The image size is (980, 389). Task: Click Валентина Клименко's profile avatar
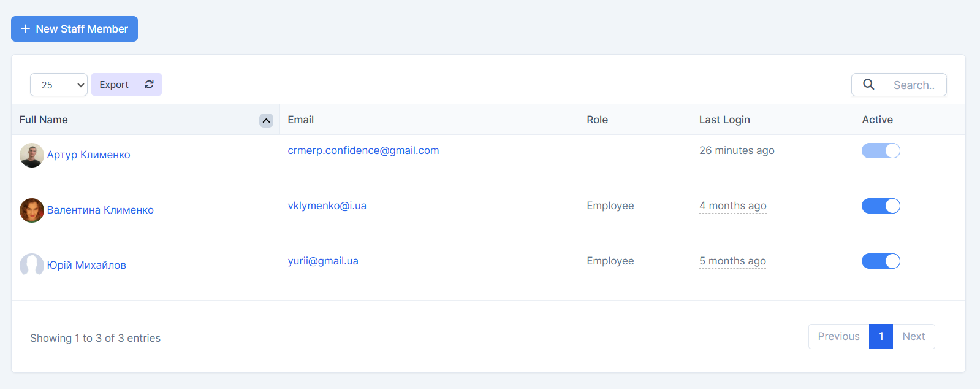(32, 210)
